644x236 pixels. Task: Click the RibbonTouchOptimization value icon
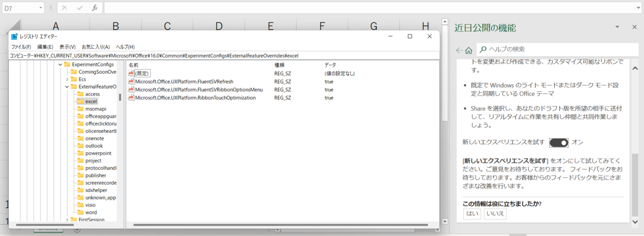tap(131, 98)
